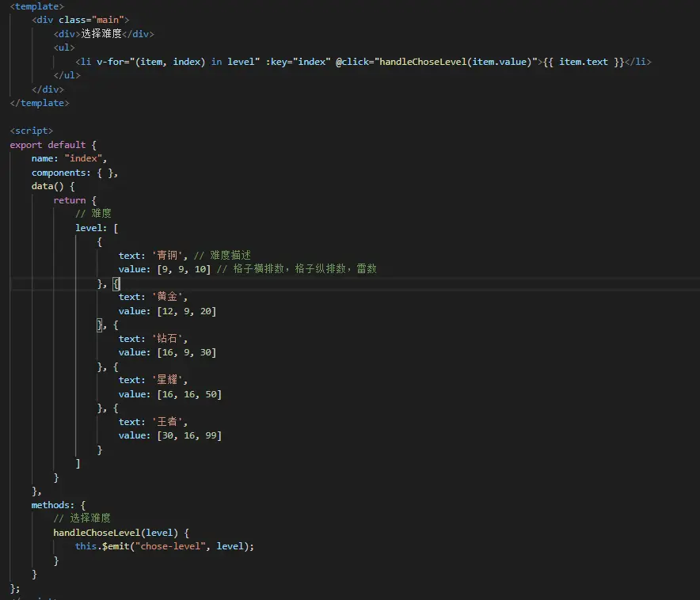Click the opening <script> tag
This screenshot has height=600, width=700.
[31, 131]
